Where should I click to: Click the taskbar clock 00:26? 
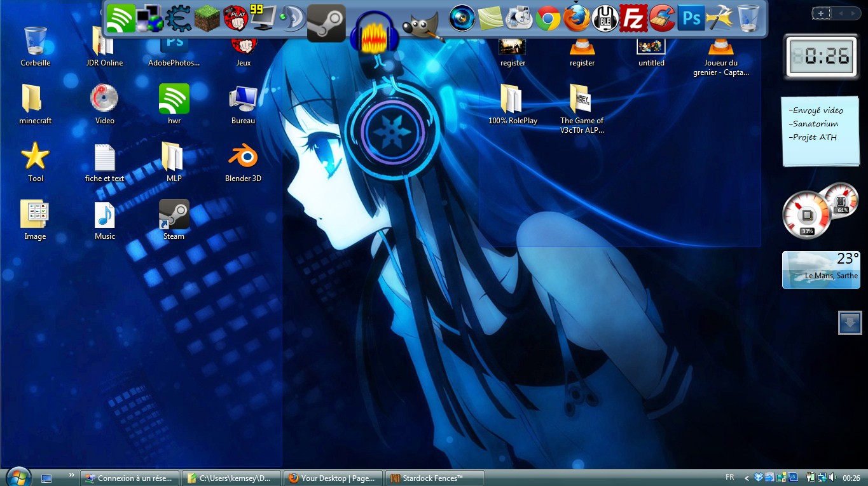pyautogui.click(x=851, y=478)
